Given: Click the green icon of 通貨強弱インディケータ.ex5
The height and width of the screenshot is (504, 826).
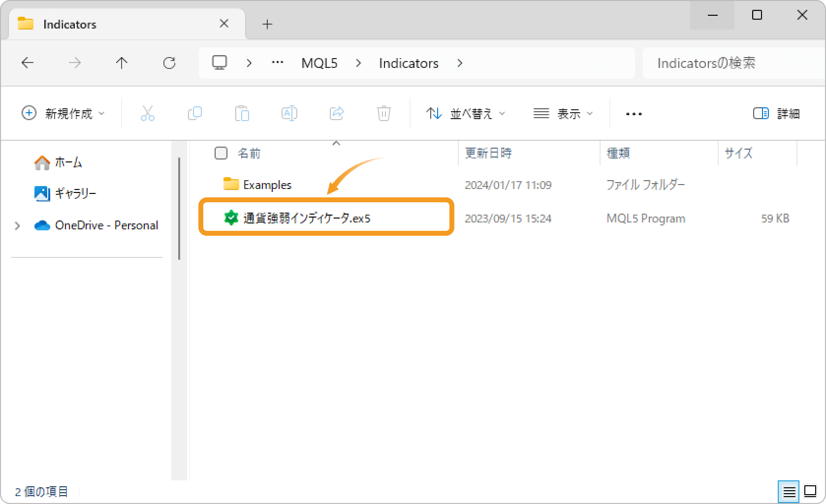Looking at the screenshot, I should pyautogui.click(x=231, y=218).
